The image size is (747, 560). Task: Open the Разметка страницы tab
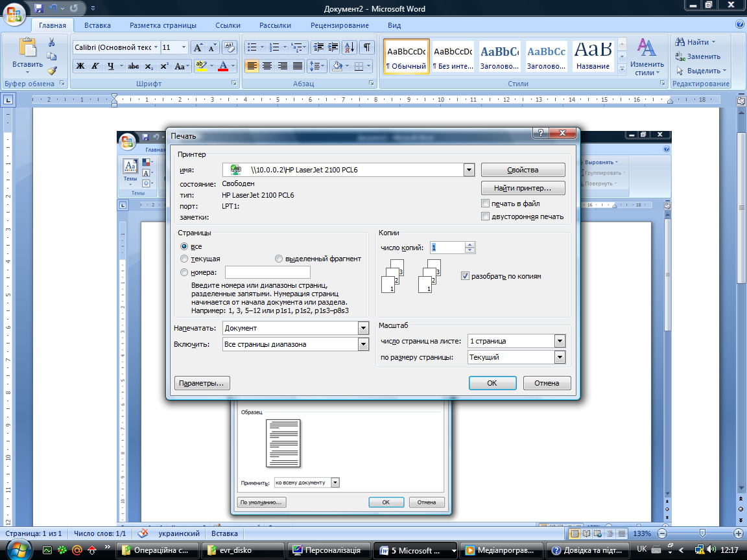click(x=163, y=25)
